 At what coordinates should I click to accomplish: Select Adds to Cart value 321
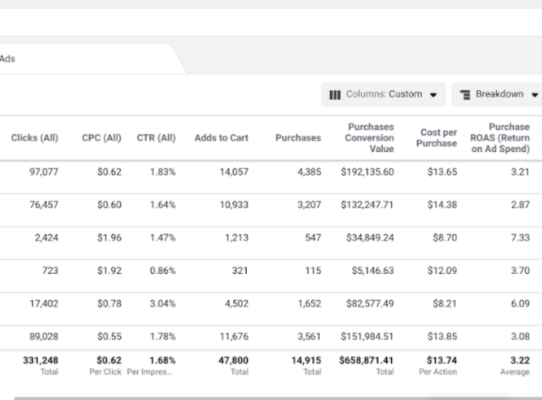[x=240, y=270]
